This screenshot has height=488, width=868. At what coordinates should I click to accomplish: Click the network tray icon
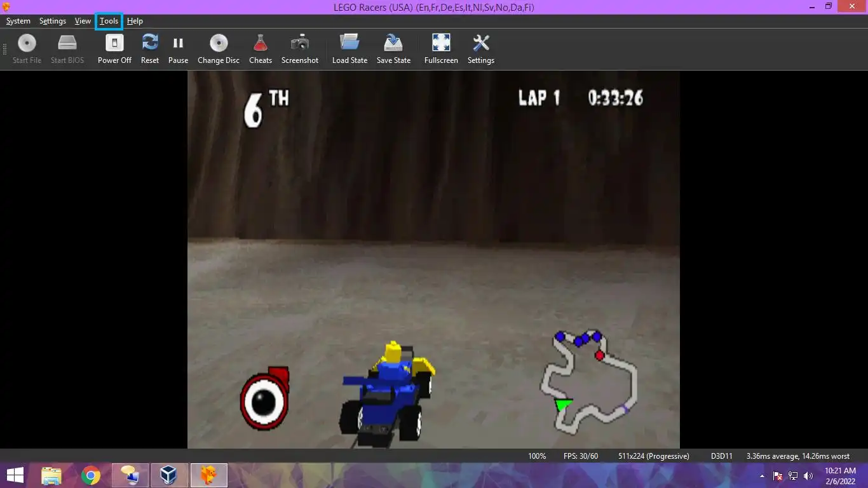point(793,476)
